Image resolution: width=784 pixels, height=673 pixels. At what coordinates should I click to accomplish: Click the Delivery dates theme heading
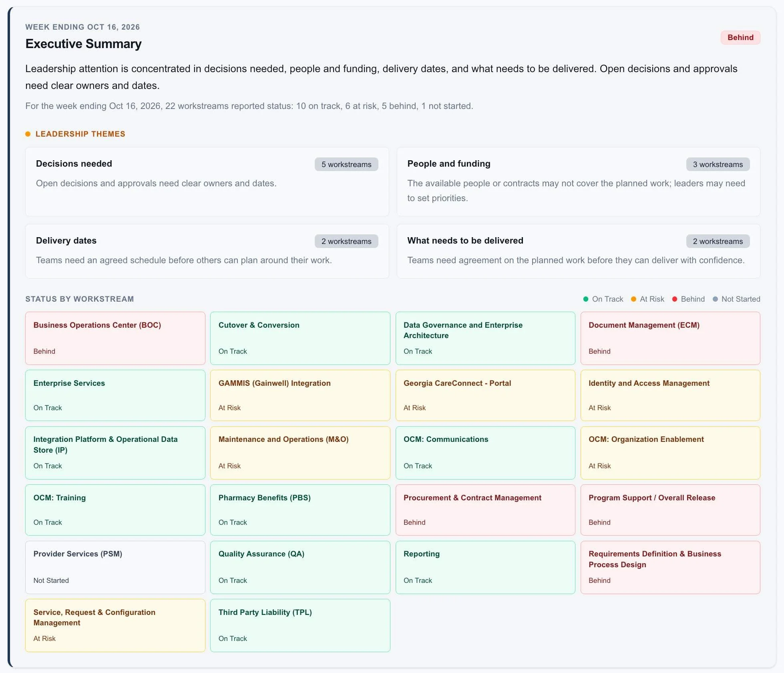click(66, 240)
